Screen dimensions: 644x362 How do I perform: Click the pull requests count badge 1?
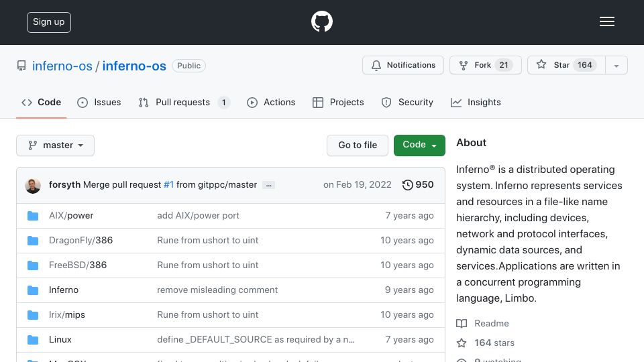click(223, 103)
